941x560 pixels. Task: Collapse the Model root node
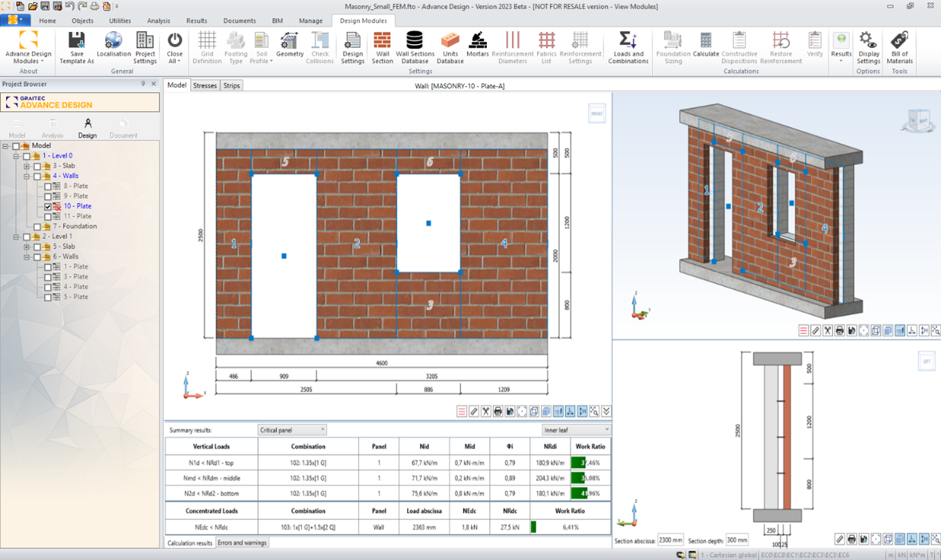(x=6, y=146)
